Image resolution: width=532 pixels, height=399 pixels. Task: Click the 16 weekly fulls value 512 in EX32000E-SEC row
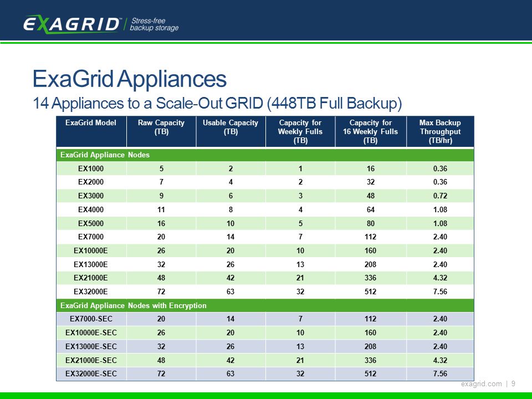click(x=371, y=374)
